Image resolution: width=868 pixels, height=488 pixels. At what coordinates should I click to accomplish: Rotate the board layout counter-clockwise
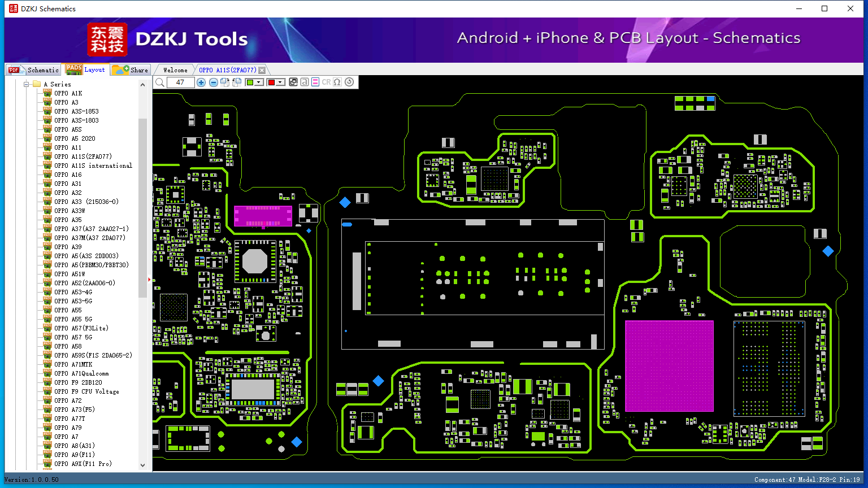[237, 82]
